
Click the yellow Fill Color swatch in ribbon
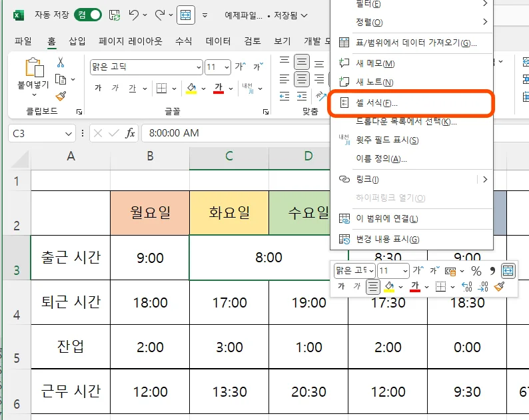[191, 89]
